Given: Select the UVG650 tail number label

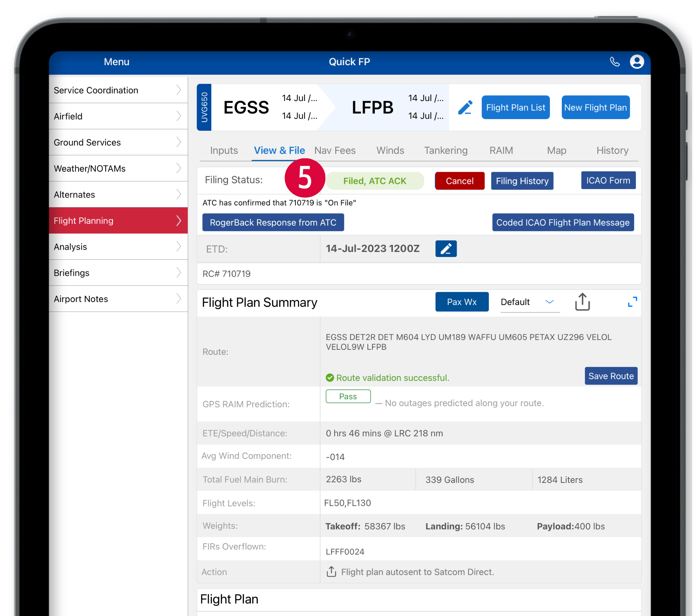Looking at the screenshot, I should [x=204, y=108].
